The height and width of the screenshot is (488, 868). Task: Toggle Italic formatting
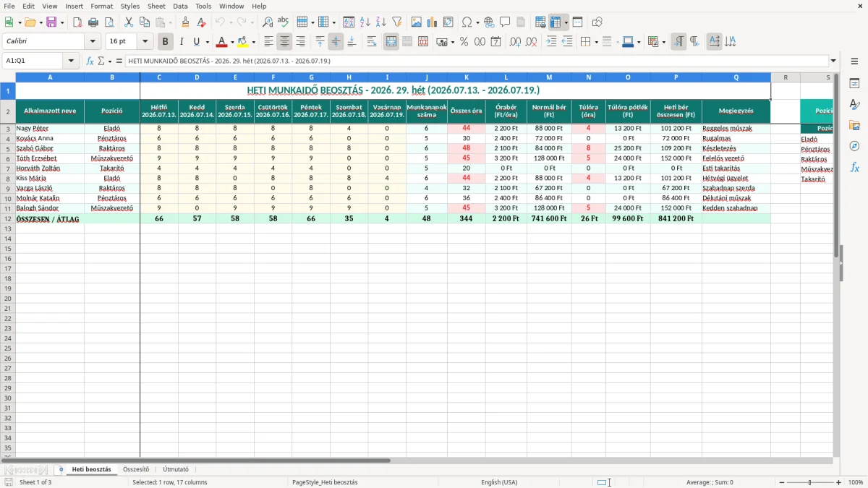pos(182,42)
